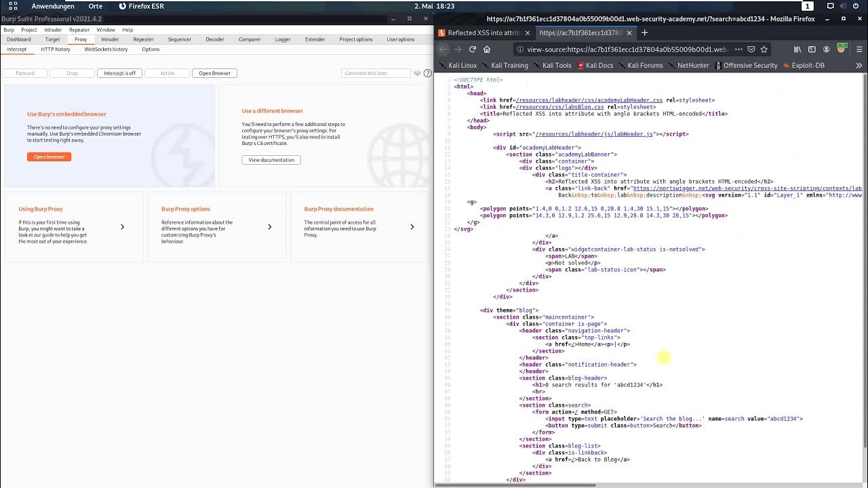Click the Burp highlight color icon
Viewport: 868px width, 488px height.
pos(417,73)
